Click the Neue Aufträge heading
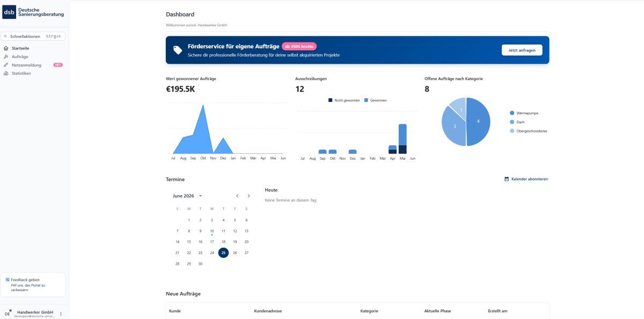The image size is (644, 319). tap(183, 294)
